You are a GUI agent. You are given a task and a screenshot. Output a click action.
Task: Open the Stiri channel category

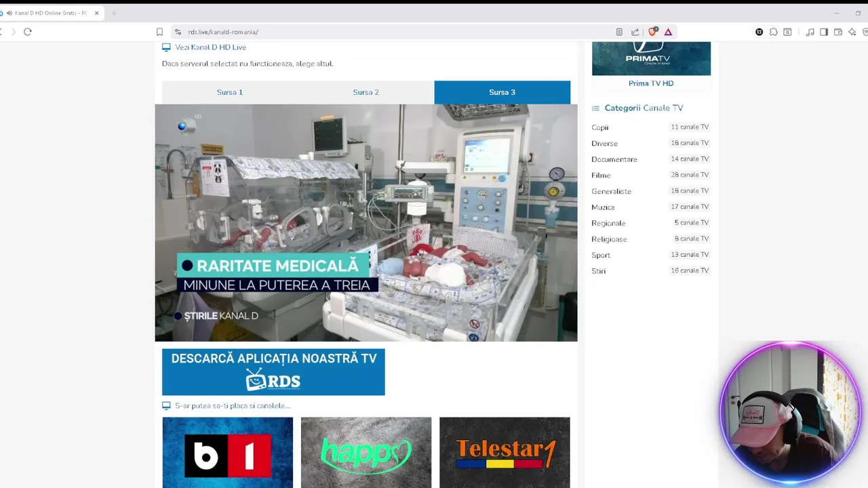(x=599, y=271)
